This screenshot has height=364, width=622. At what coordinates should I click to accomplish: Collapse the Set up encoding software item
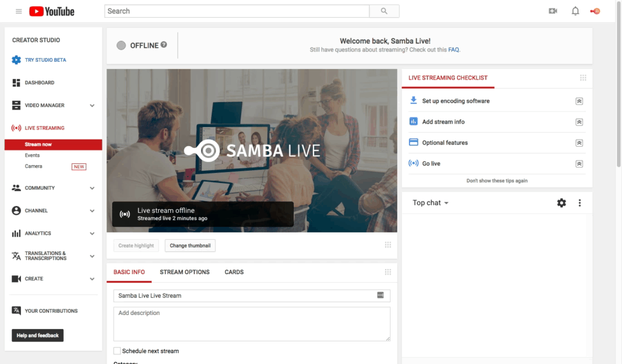579,101
